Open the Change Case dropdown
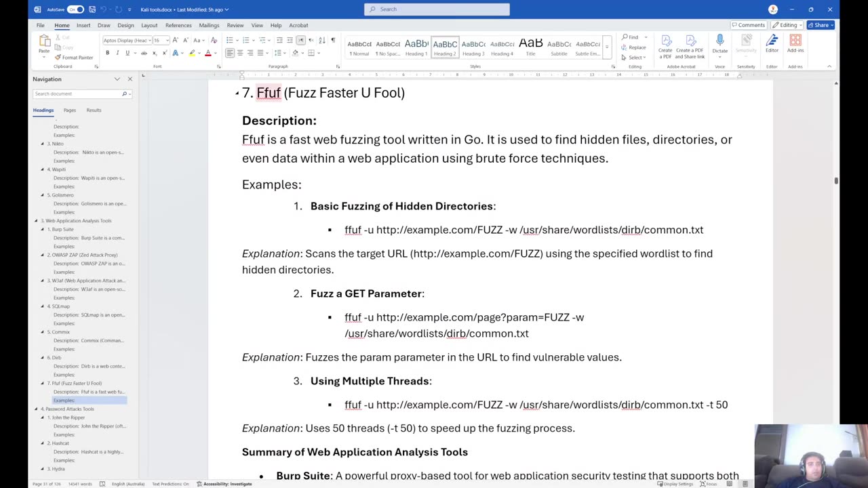 point(198,41)
